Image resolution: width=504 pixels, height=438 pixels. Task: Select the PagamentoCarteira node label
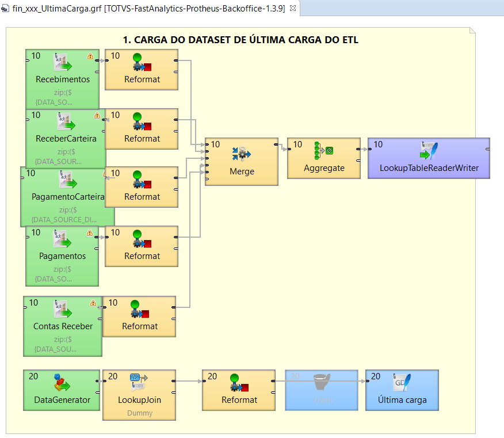(68, 197)
